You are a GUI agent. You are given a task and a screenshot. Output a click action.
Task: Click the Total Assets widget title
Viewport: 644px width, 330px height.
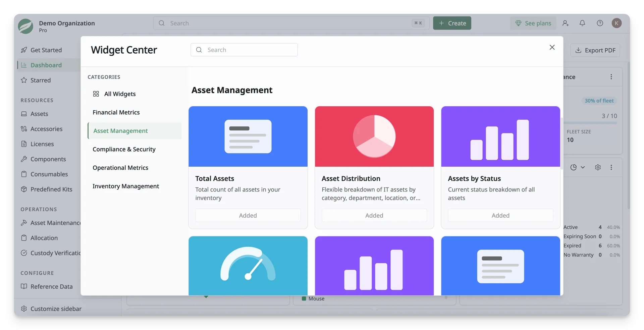click(x=215, y=178)
